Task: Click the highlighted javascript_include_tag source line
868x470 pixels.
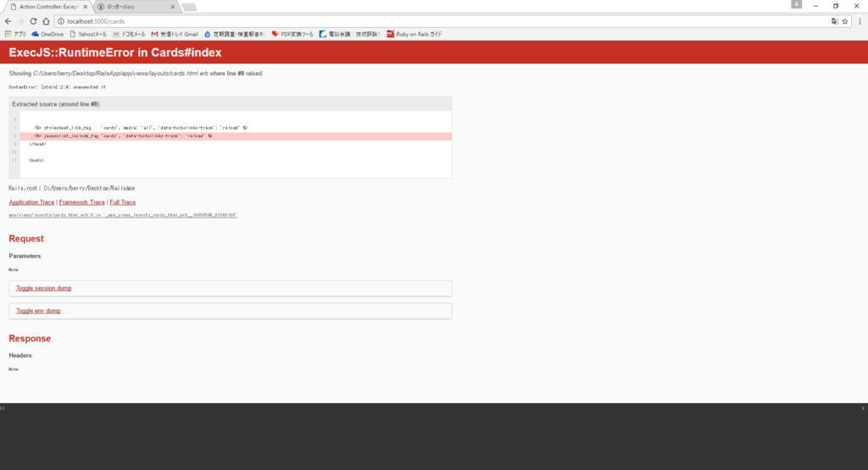Action: (236, 136)
